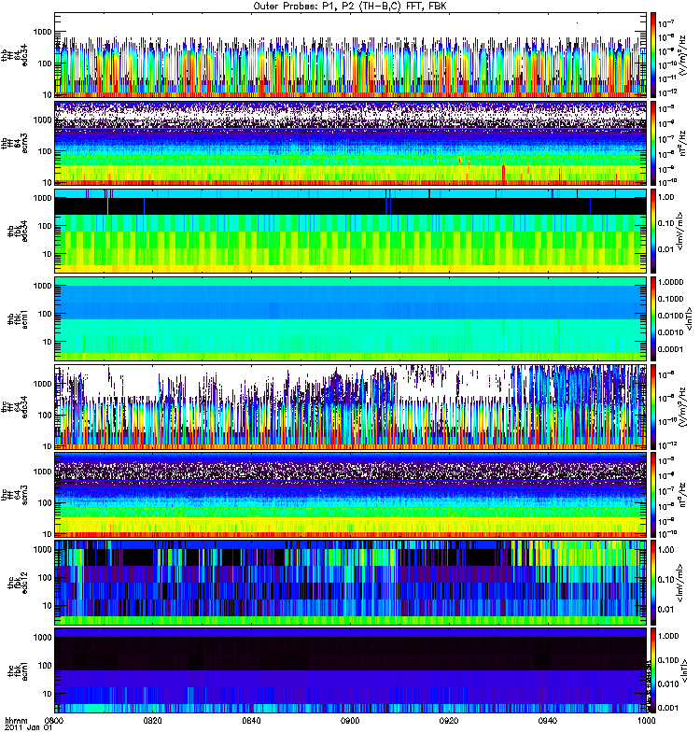Click the red burst near 0930 in thb scm3 panel
This screenshot has height=747, width=700.
503,172
